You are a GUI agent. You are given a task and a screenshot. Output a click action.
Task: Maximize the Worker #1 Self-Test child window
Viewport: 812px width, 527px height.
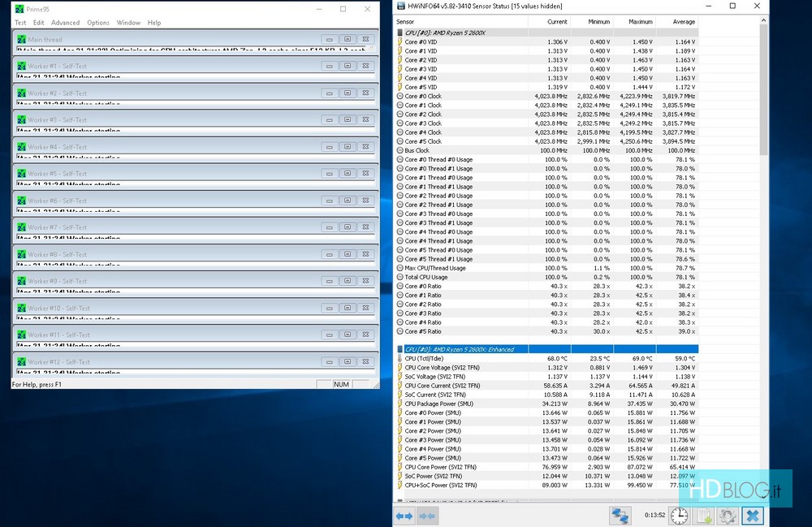tap(347, 66)
